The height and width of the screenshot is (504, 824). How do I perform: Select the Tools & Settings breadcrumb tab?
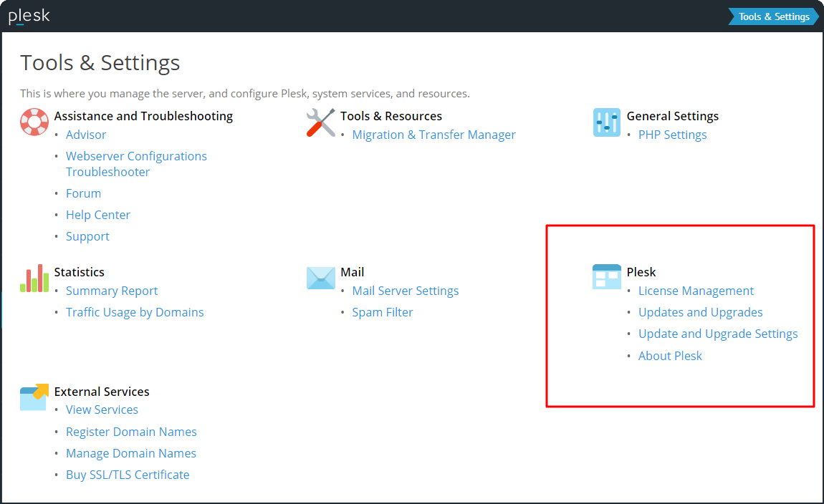pyautogui.click(x=774, y=16)
